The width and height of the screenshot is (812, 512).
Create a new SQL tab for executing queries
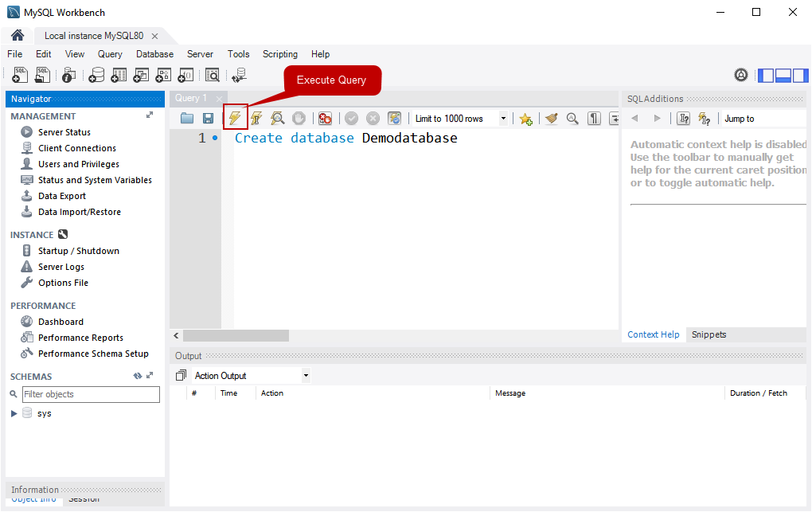pyautogui.click(x=19, y=75)
